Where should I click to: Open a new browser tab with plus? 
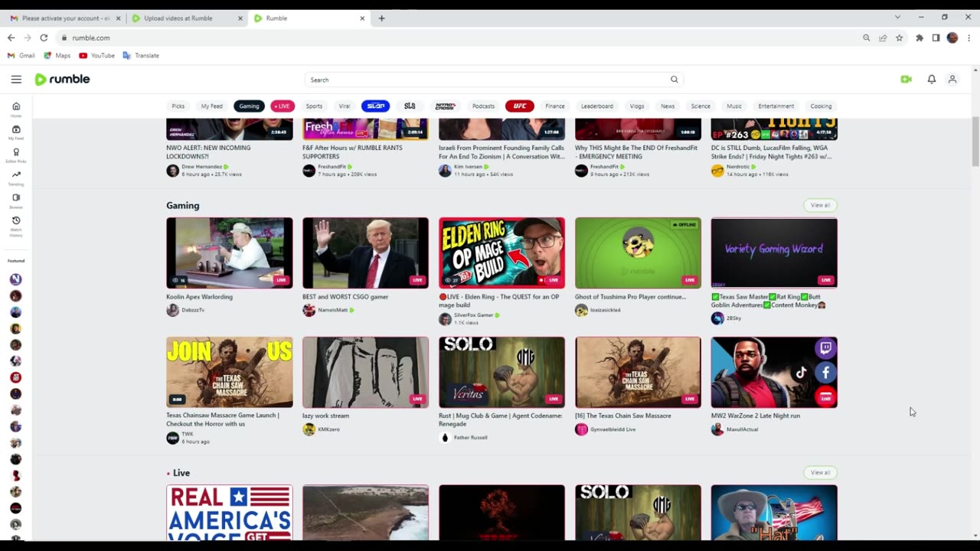381,18
